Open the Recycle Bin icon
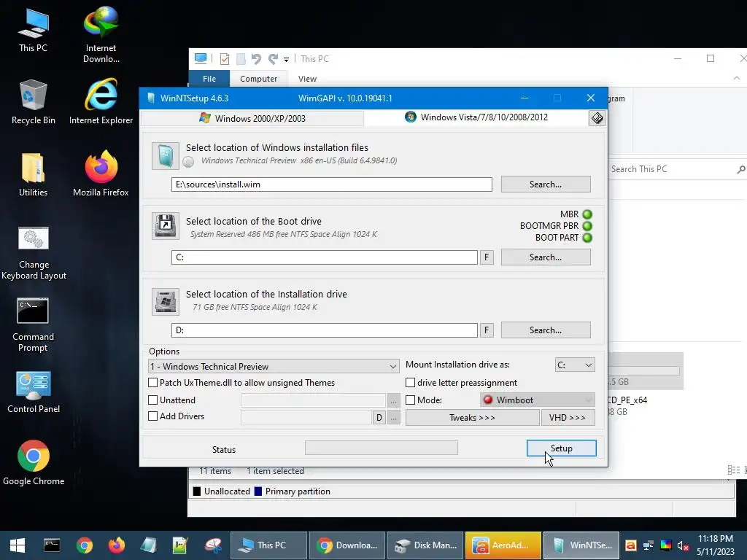This screenshot has width=747, height=560. tap(34, 102)
